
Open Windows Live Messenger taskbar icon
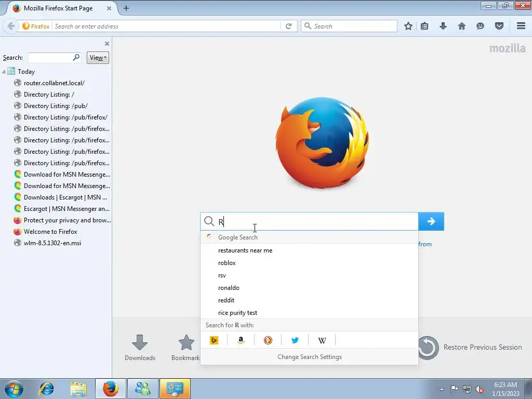pyautogui.click(x=143, y=389)
